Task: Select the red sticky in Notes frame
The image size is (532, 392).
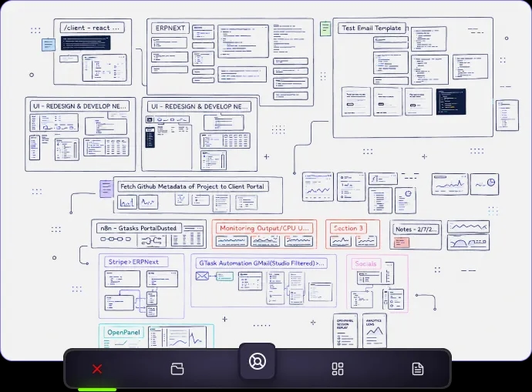Action: tap(402, 243)
